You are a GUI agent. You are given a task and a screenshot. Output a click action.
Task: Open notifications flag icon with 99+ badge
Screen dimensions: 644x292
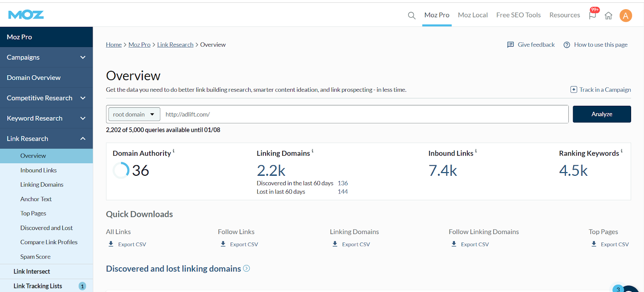pyautogui.click(x=593, y=15)
